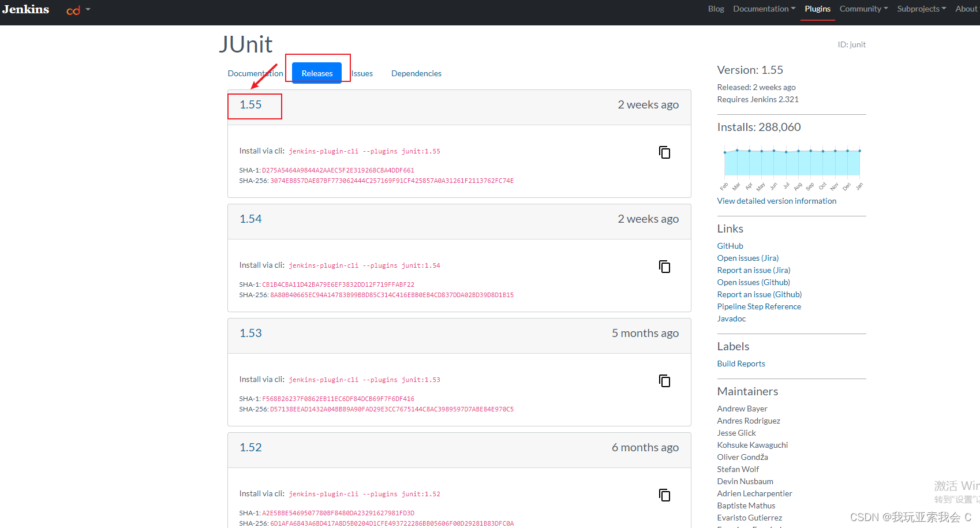
Task: Open release version 1.52 heading
Action: point(250,447)
